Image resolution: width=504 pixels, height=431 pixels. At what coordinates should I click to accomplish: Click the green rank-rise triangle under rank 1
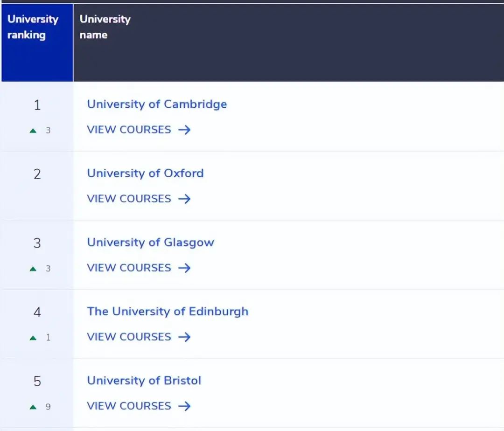[x=33, y=130]
